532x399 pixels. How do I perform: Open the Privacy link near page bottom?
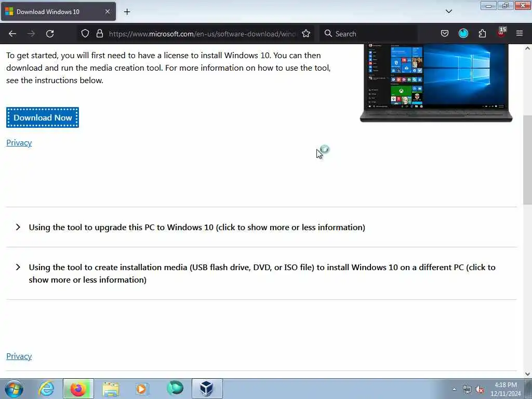click(19, 356)
